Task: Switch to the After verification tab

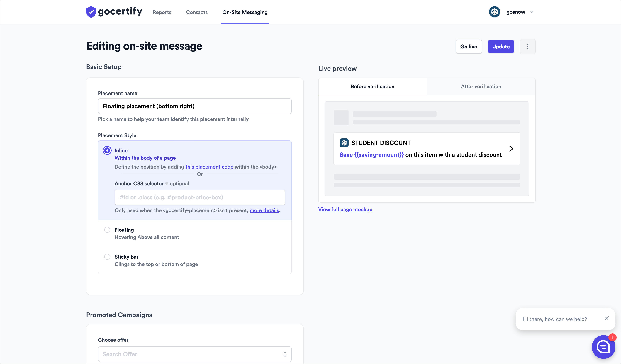Action: click(481, 86)
